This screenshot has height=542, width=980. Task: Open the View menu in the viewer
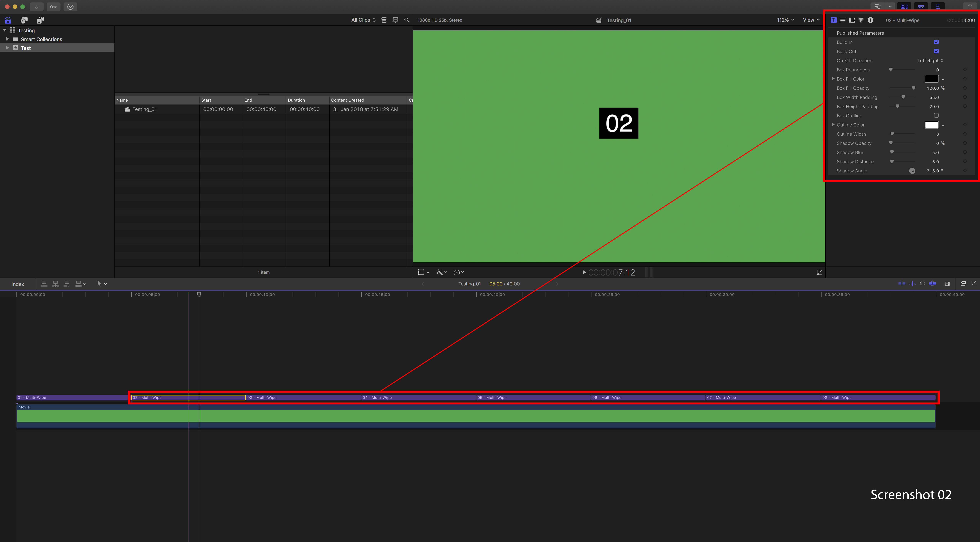coord(810,20)
